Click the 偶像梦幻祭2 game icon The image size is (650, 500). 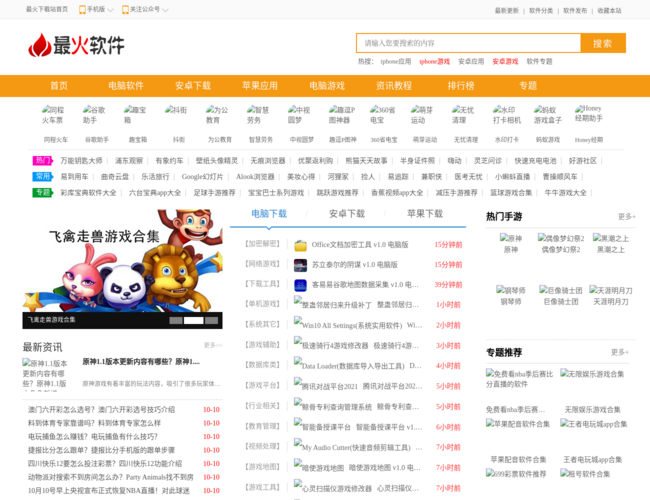(x=561, y=238)
